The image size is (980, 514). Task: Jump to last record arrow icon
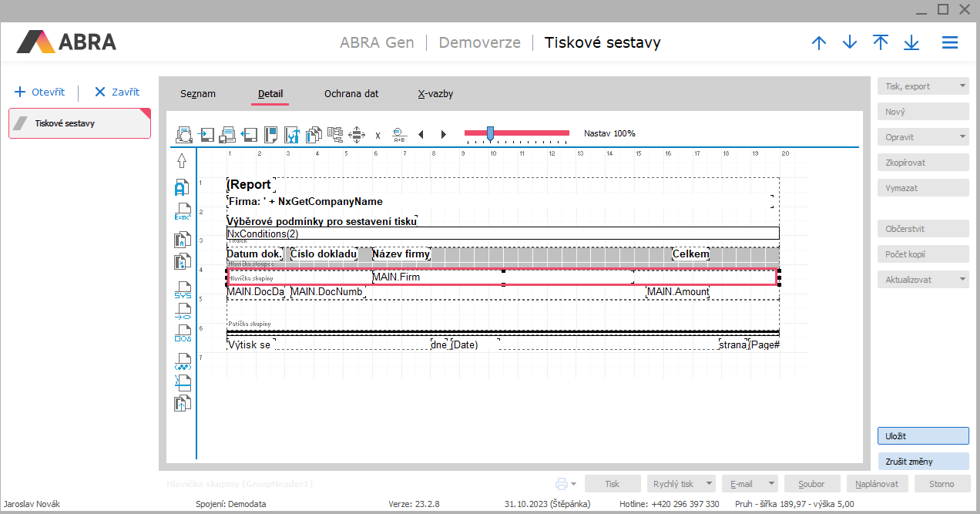pyautogui.click(x=911, y=43)
